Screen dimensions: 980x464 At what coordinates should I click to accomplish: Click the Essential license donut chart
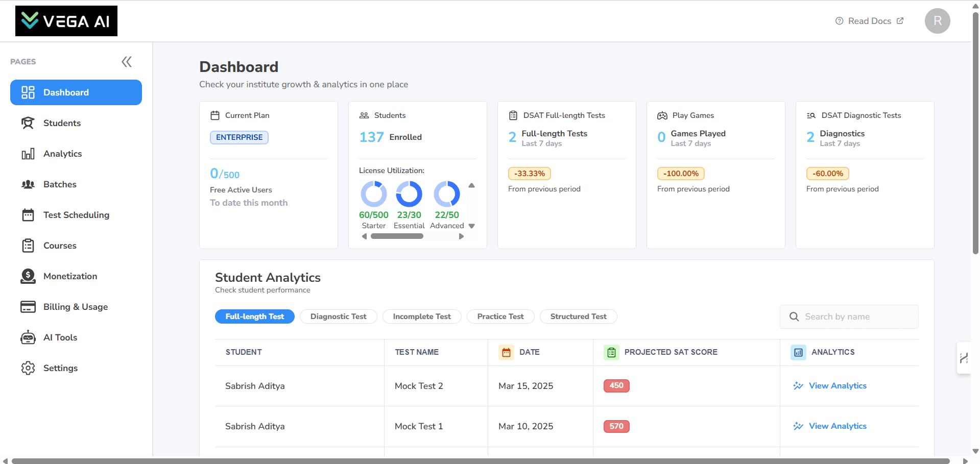[409, 194]
